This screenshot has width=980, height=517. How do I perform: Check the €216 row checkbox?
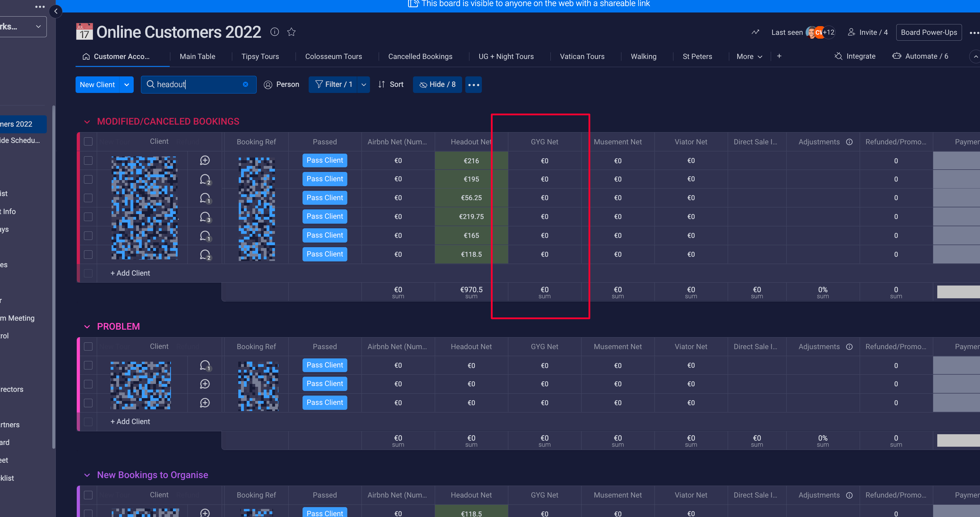pyautogui.click(x=88, y=160)
